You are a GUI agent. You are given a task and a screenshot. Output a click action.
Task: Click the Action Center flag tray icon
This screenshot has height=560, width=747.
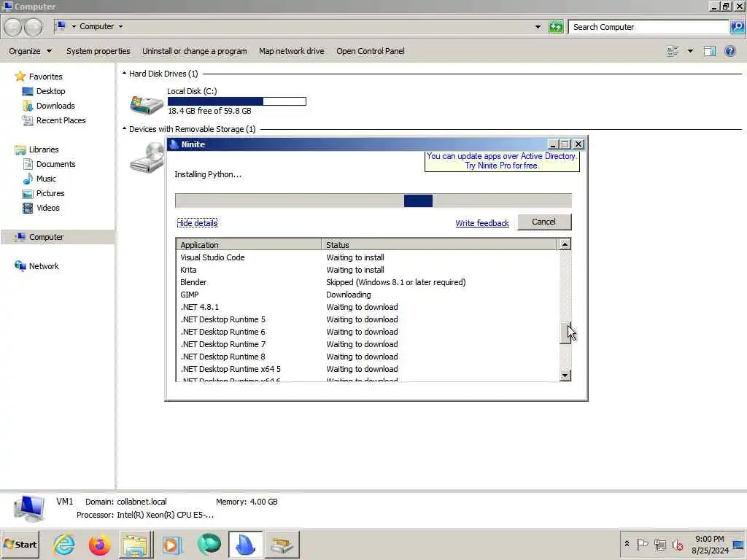pos(642,544)
